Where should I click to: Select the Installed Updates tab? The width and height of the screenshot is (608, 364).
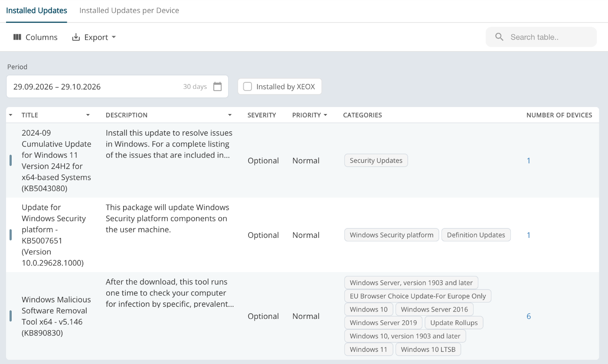(x=36, y=10)
